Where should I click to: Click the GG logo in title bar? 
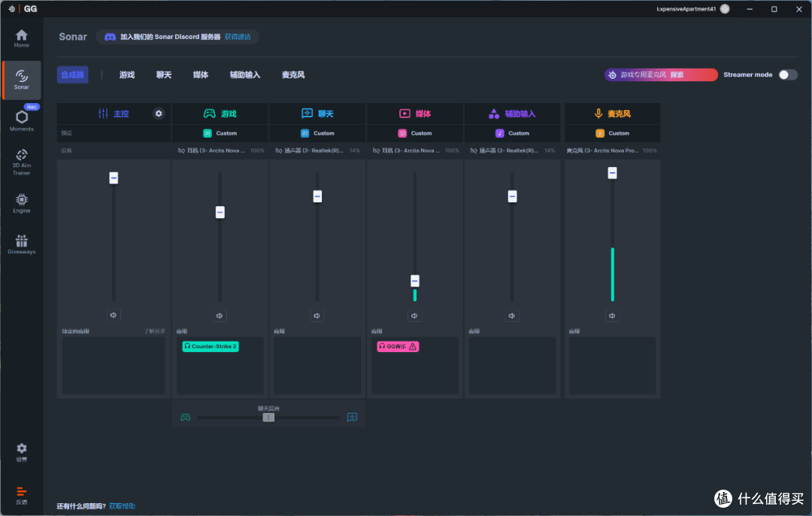[x=31, y=9]
